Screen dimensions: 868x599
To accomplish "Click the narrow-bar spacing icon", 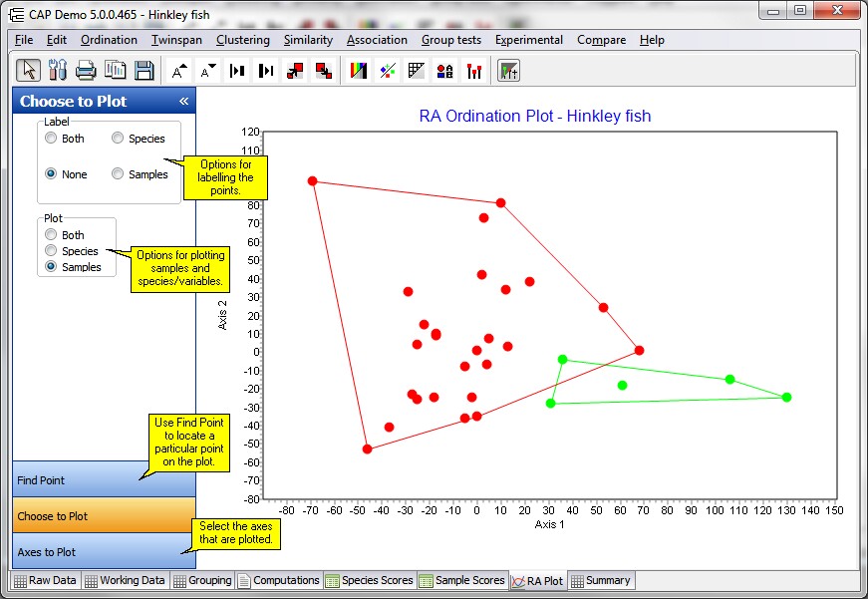I will click(237, 71).
